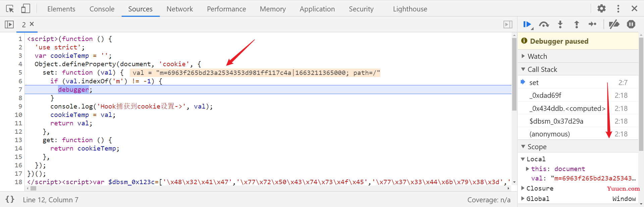Step out of the current function
644x207 pixels.
click(x=577, y=24)
